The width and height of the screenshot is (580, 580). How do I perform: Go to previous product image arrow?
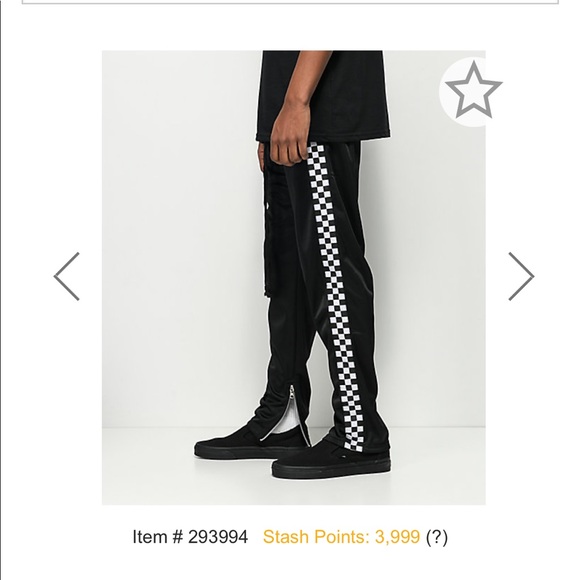point(67,276)
